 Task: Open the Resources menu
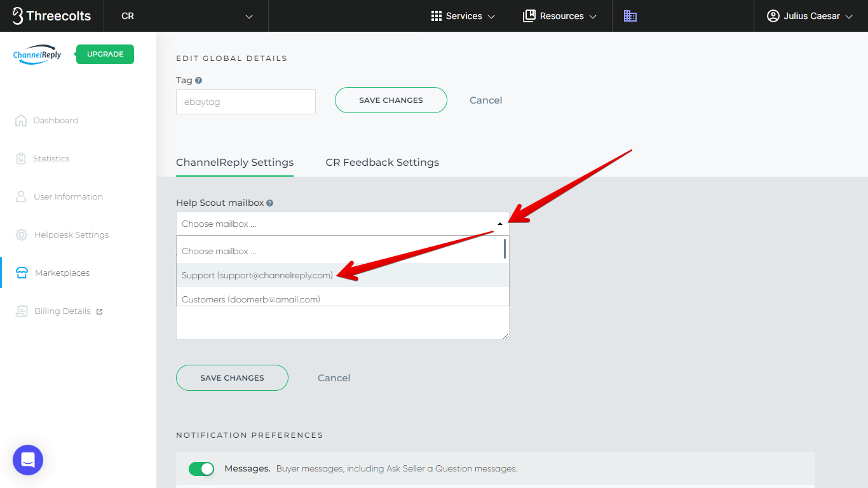point(560,16)
